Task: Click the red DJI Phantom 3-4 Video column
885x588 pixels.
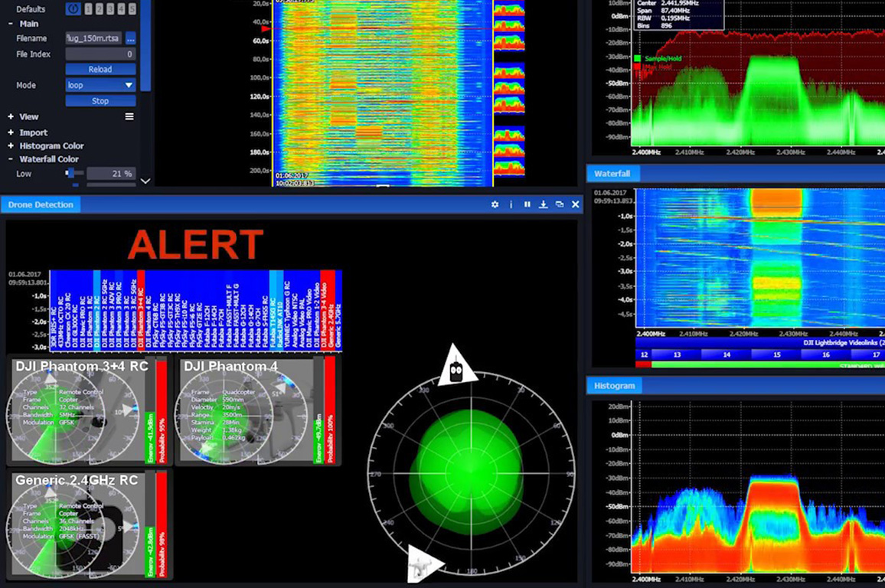Action: 324,310
